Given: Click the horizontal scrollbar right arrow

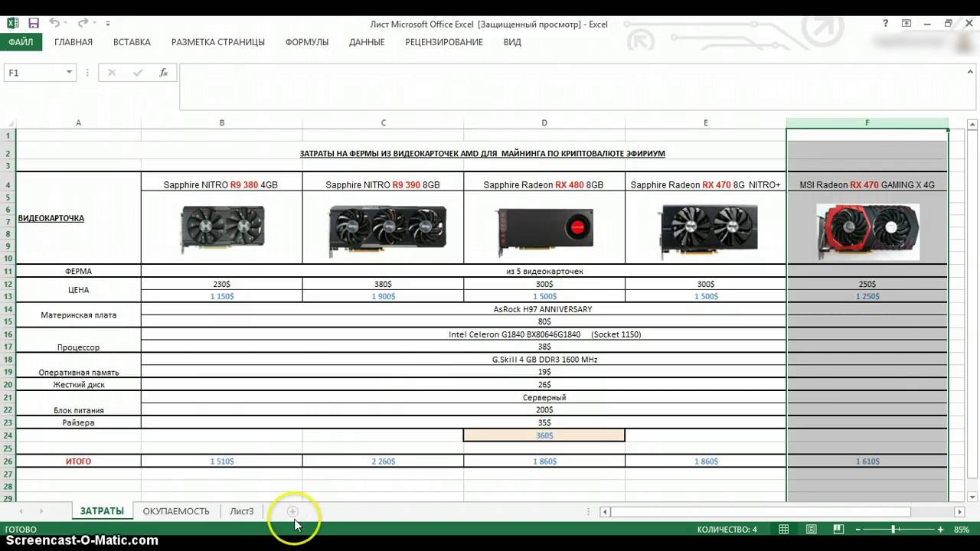Looking at the screenshot, I should click(959, 511).
